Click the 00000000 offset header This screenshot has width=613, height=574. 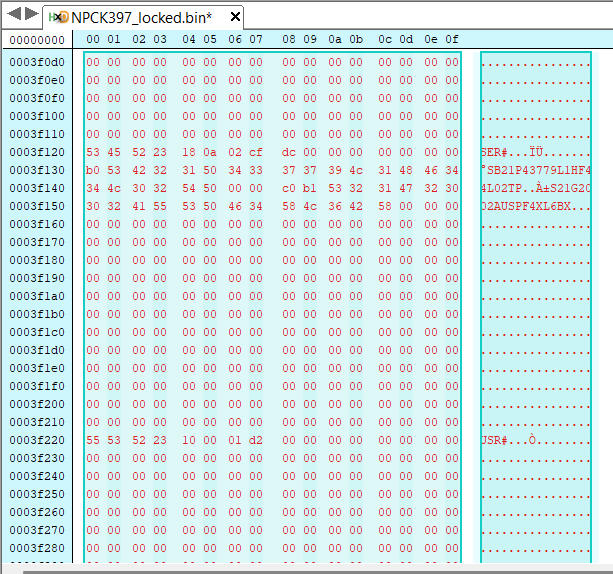37,40
